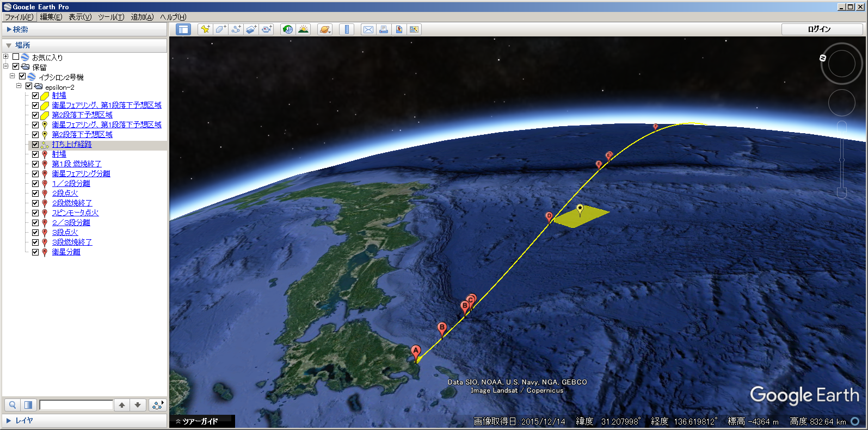This screenshot has width=868, height=430.
Task: Open the 1/2段分離 link
Action: [71, 184]
